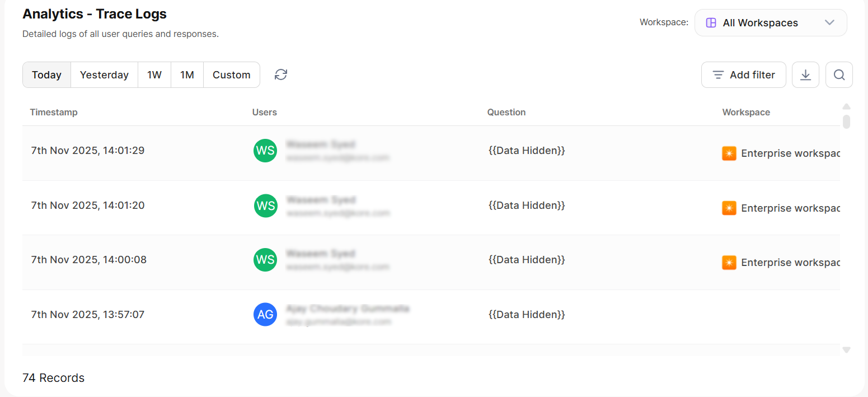Click the Enterprise workspace orange badge icon

pyautogui.click(x=729, y=153)
